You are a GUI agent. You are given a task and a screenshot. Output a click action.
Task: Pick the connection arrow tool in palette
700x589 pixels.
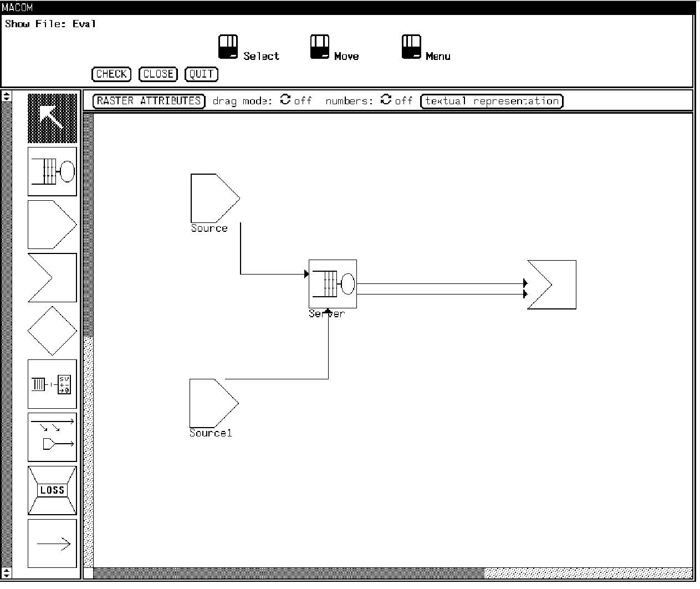(x=52, y=544)
